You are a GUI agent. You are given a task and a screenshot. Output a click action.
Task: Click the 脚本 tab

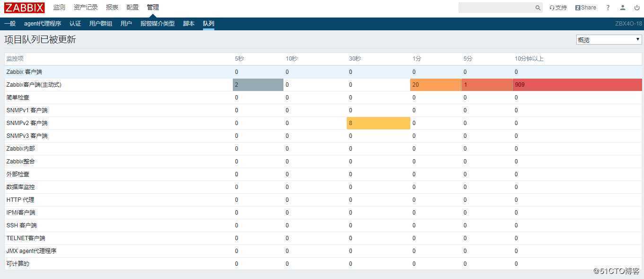pyautogui.click(x=189, y=24)
